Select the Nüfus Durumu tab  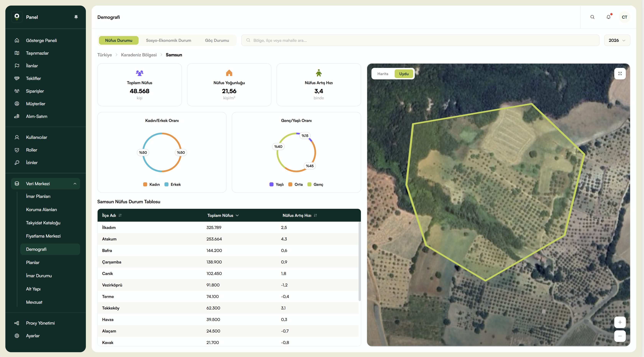click(118, 40)
